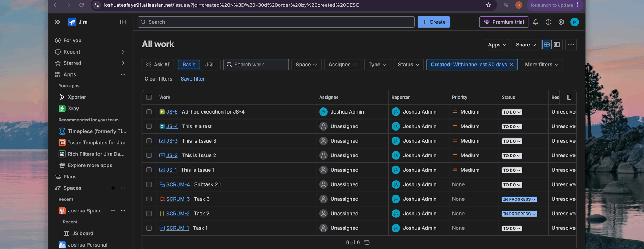Open the settings gear icon
The height and width of the screenshot is (249, 644).
point(561,22)
